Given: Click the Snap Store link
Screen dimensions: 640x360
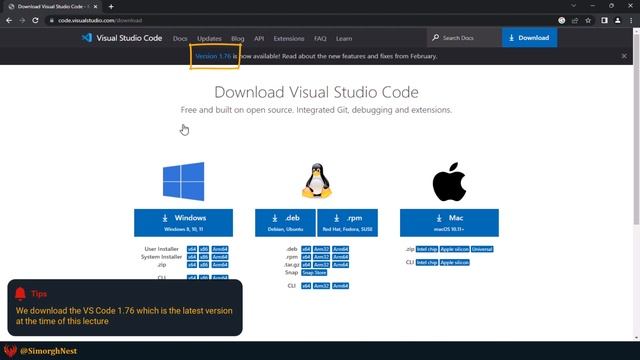Looking at the screenshot, I should [314, 273].
